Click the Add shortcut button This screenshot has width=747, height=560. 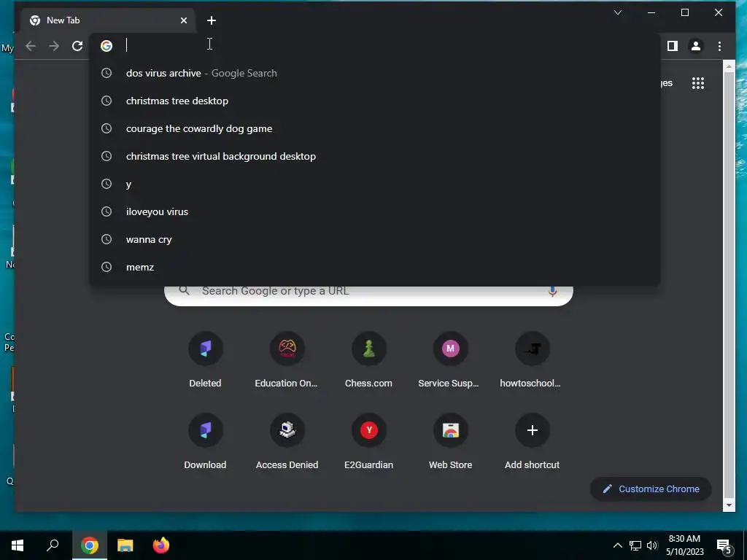tap(532, 441)
